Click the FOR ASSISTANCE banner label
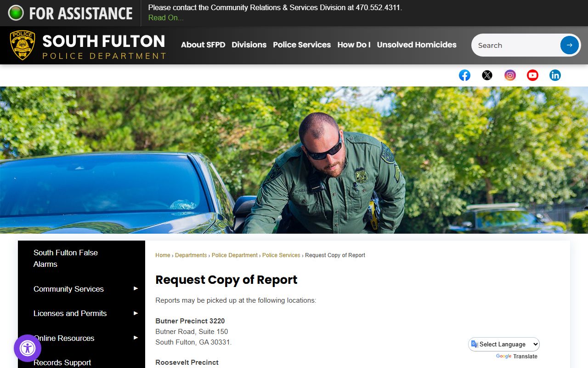Image resolution: width=588 pixels, height=368 pixels. pos(81,13)
